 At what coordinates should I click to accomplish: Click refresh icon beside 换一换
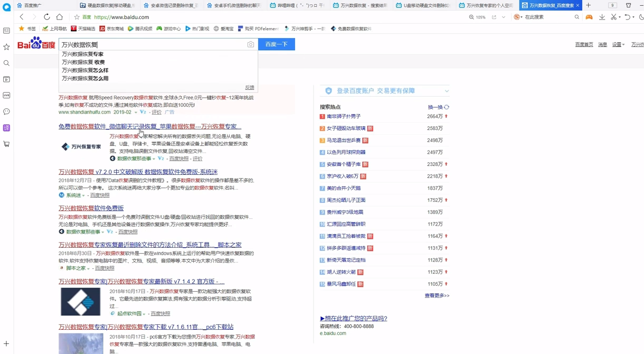[x=447, y=107]
